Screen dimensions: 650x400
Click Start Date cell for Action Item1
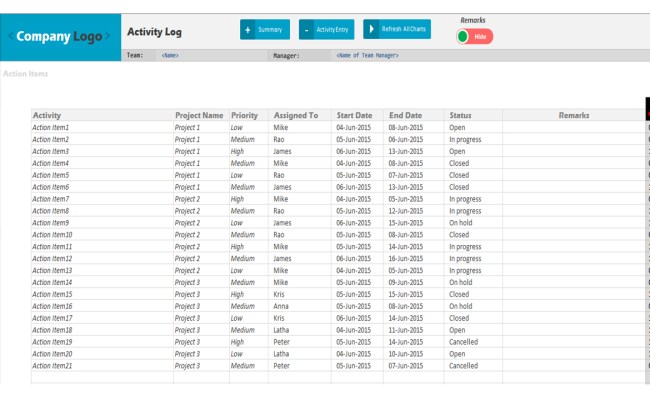point(357,127)
